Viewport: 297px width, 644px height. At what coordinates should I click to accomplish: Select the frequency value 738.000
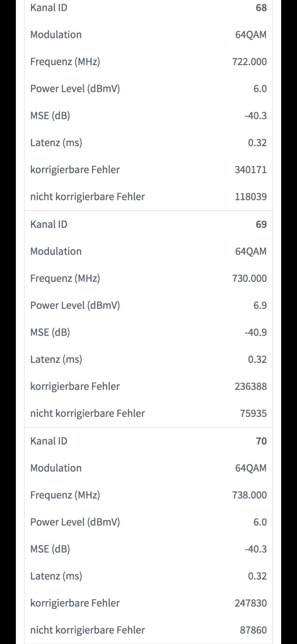[x=249, y=495]
